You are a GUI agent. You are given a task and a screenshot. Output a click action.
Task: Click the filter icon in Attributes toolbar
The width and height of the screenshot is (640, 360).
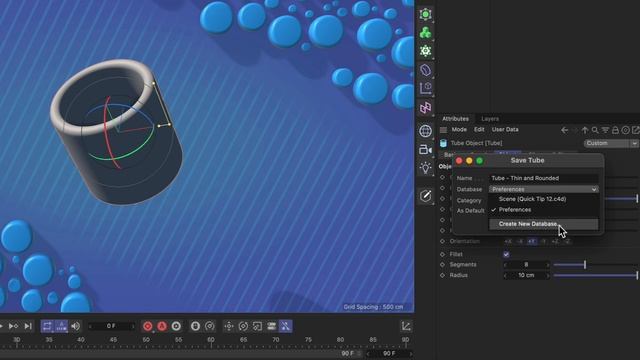[605, 130]
